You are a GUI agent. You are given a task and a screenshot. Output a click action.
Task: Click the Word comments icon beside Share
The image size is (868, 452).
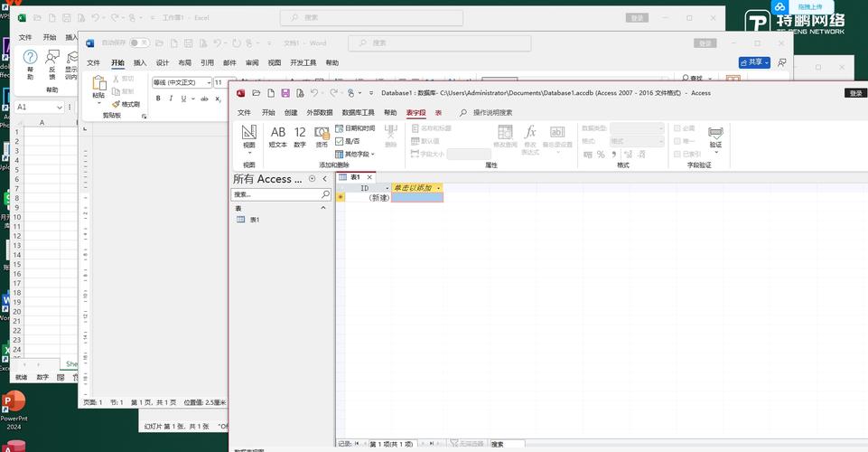781,62
